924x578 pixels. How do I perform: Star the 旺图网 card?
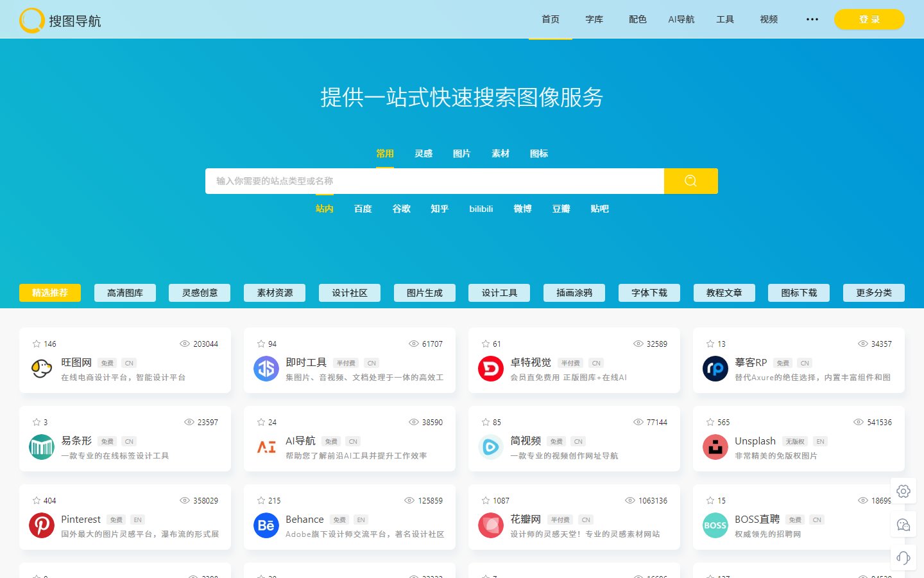point(37,344)
